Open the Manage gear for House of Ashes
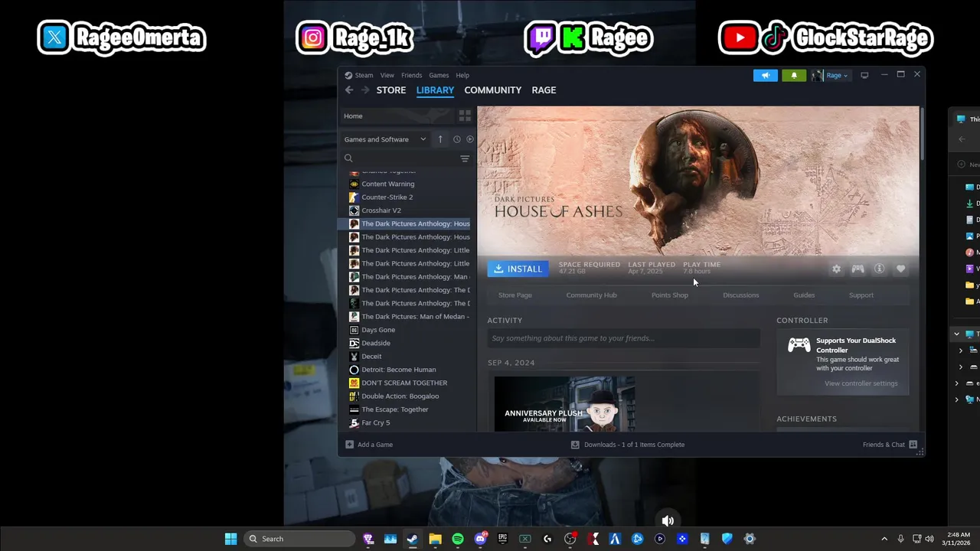This screenshot has height=551, width=980. [x=836, y=269]
